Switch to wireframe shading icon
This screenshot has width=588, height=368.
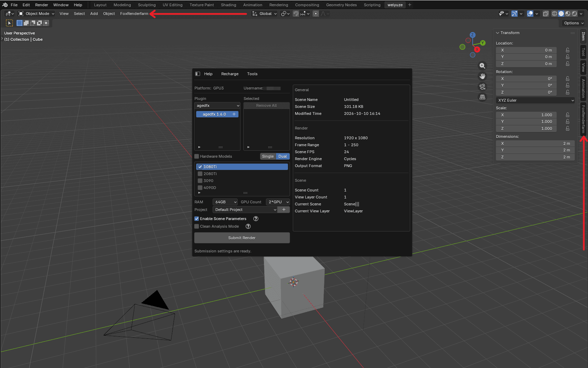555,14
